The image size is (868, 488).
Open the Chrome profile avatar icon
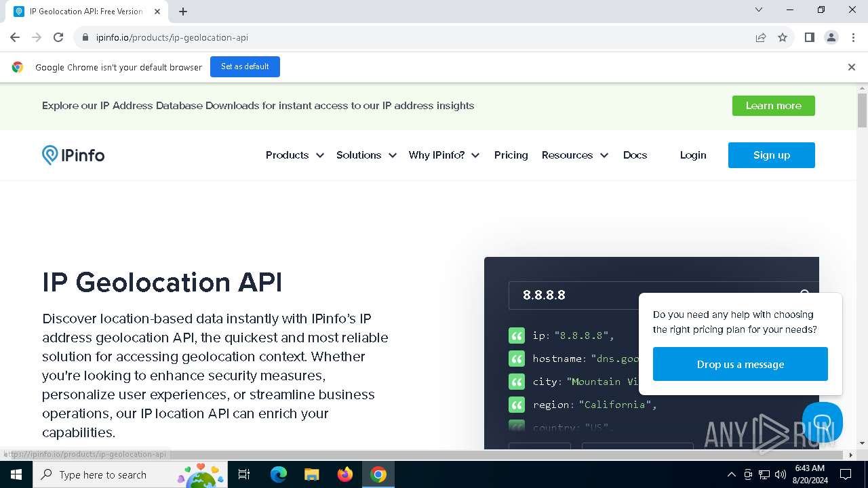(831, 37)
